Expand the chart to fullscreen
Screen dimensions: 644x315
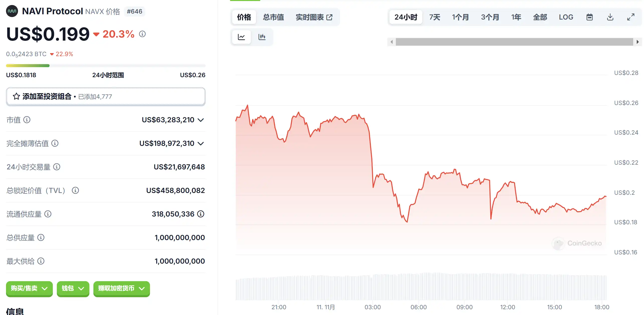[x=631, y=17]
